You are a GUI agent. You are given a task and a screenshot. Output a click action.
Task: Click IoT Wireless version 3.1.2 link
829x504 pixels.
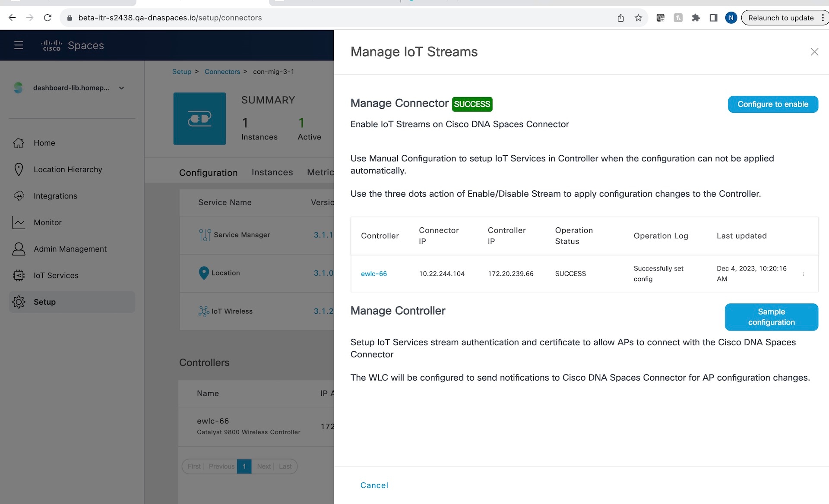[323, 311]
